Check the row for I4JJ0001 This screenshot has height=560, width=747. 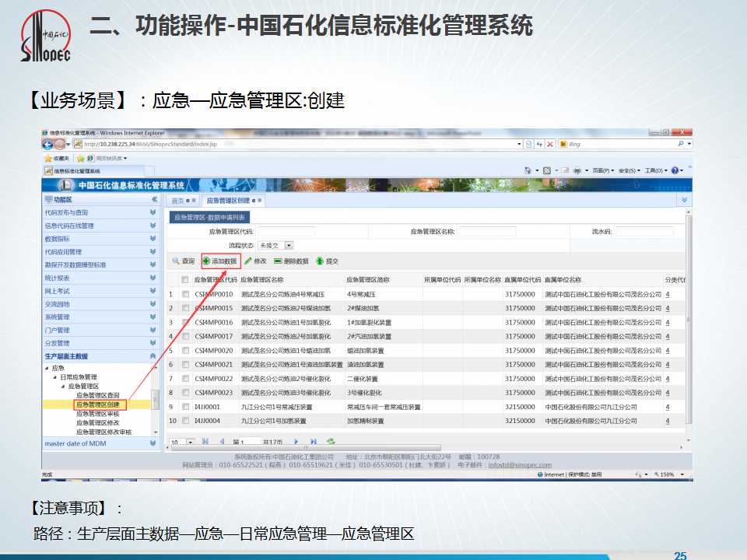185,407
